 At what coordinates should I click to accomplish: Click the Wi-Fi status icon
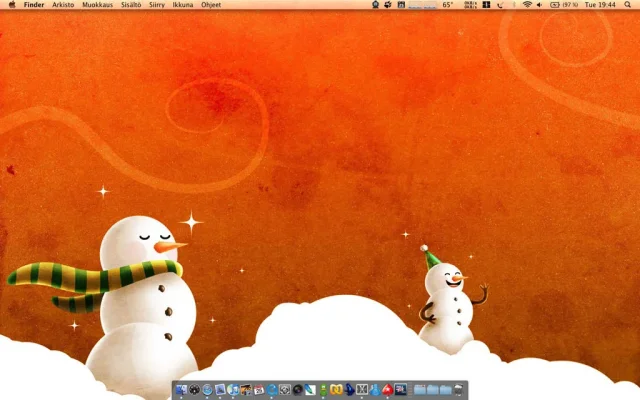tap(526, 5)
